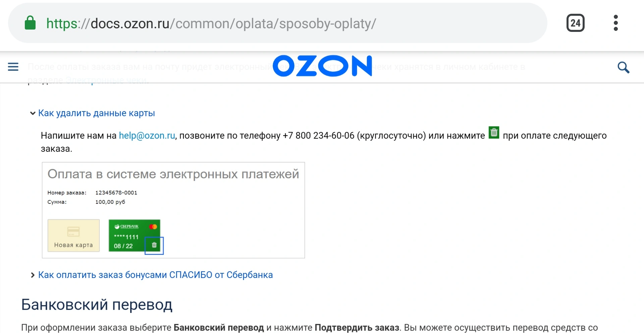
Task: Click the OZON logo
Action: [x=322, y=66]
